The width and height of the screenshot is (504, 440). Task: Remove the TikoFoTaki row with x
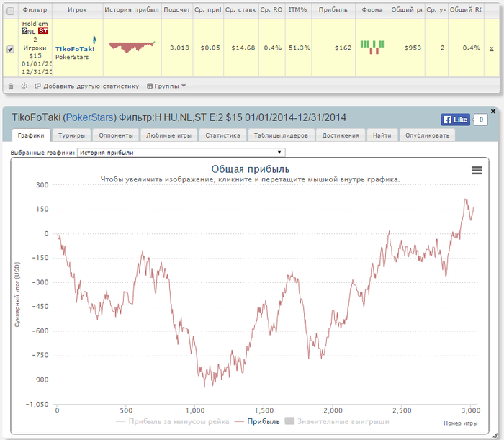point(492,48)
